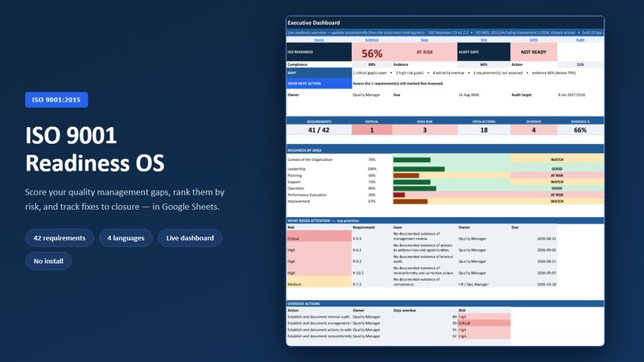Open the Assess sheet link

pos(319,39)
